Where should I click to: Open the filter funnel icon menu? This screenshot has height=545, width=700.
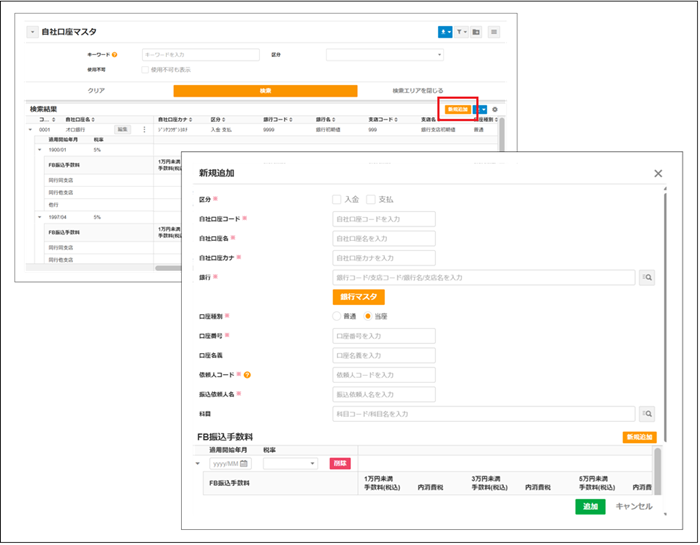coord(461,32)
